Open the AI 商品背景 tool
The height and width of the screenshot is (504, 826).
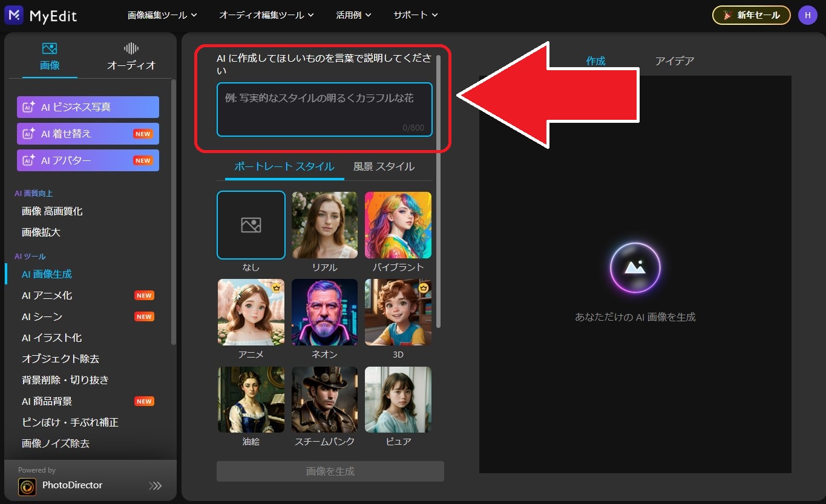click(x=47, y=401)
